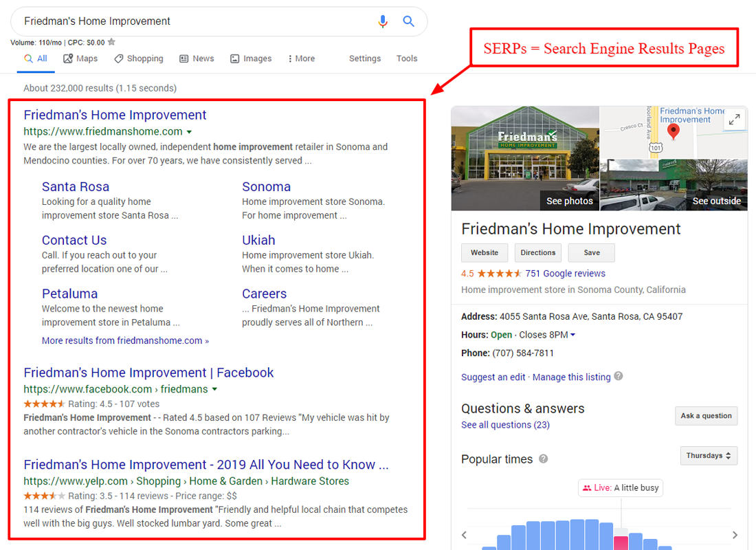756x550 pixels.
Task: Click the https://www.friedmanshome.com URL text
Action: [103, 132]
